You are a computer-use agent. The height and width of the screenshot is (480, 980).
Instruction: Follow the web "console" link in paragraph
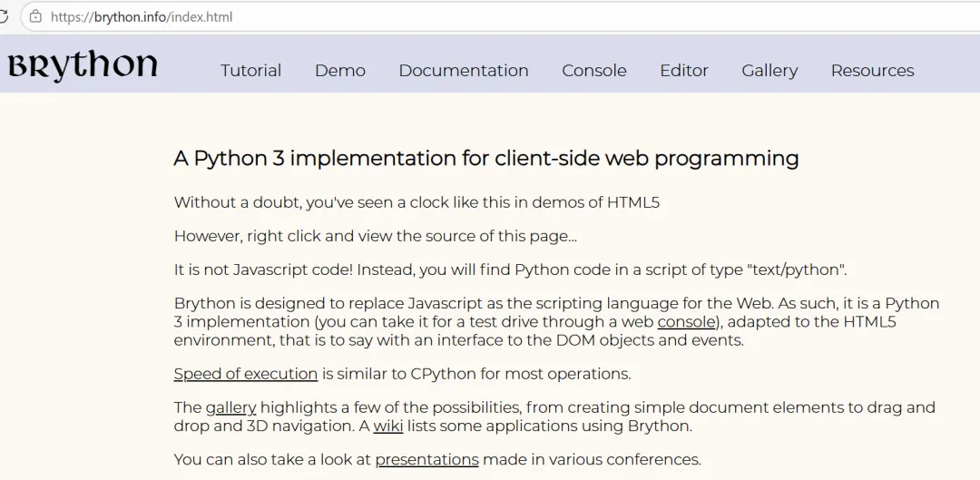click(x=686, y=322)
